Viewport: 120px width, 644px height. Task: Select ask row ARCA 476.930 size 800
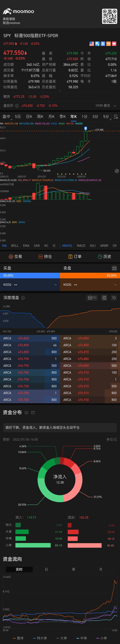coord(90,400)
